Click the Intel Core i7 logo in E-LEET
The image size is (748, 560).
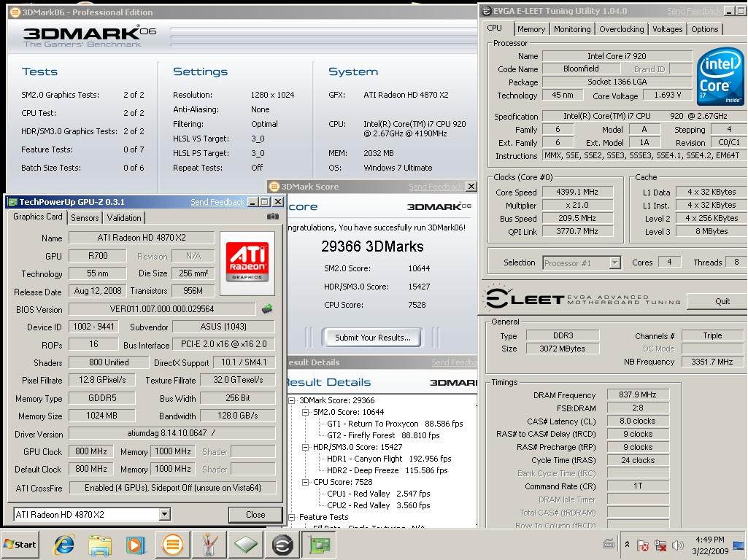720,77
